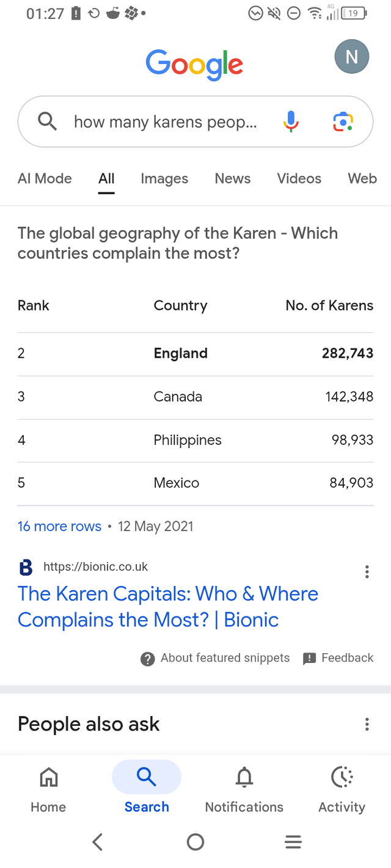
Task: Switch to the AI Mode tab
Action: (x=45, y=178)
